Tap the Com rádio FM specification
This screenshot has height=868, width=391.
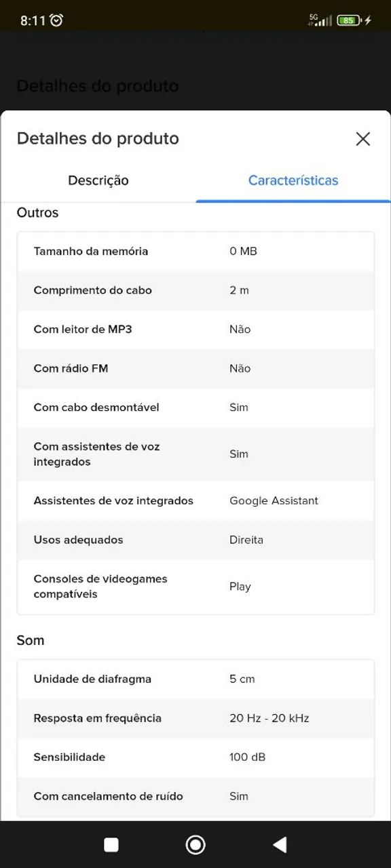(x=195, y=368)
